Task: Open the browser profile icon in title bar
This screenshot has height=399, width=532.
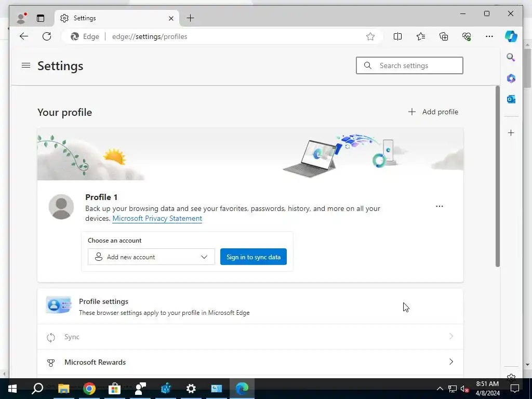Action: [22, 18]
